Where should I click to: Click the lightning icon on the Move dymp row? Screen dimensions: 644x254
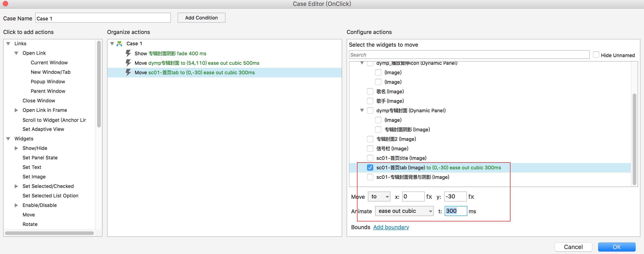128,63
